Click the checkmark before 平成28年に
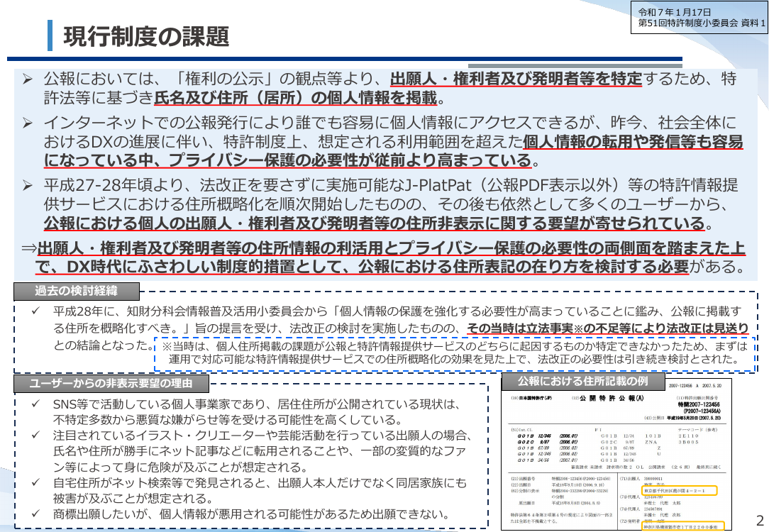Screen dimensions: 769x532 coord(35,311)
